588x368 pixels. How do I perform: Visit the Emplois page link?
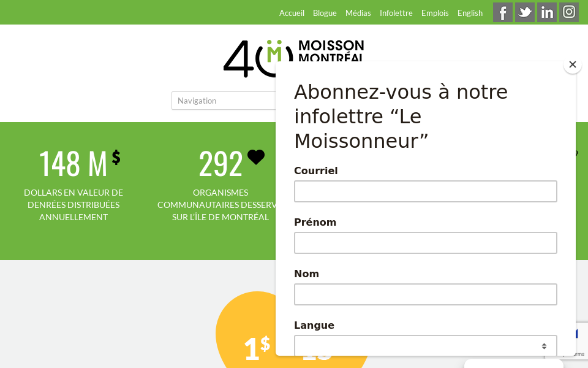(435, 13)
